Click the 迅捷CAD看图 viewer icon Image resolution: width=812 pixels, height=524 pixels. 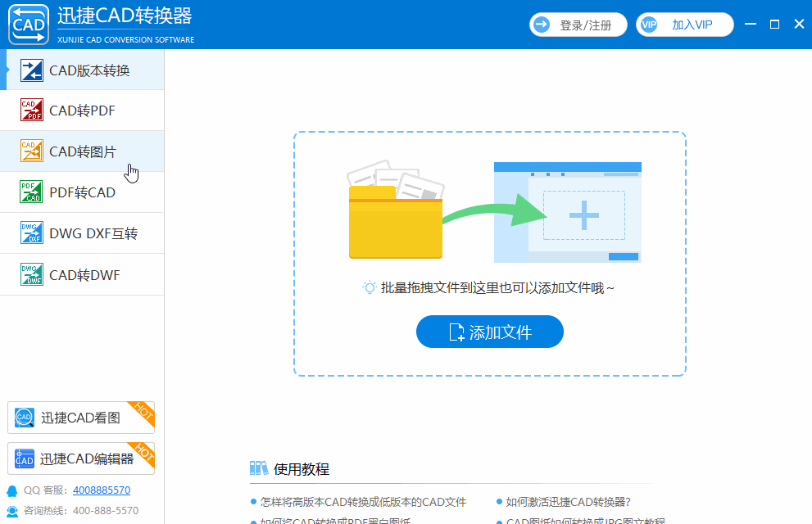(25, 418)
